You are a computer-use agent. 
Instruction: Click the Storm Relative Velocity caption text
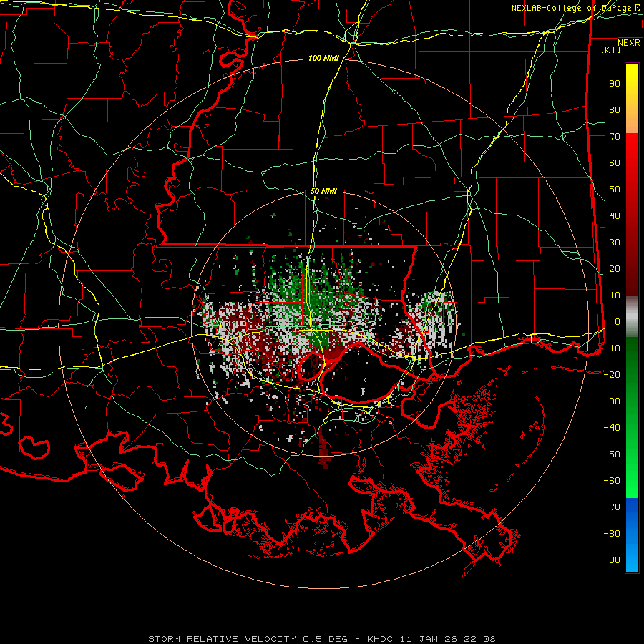click(x=321, y=639)
